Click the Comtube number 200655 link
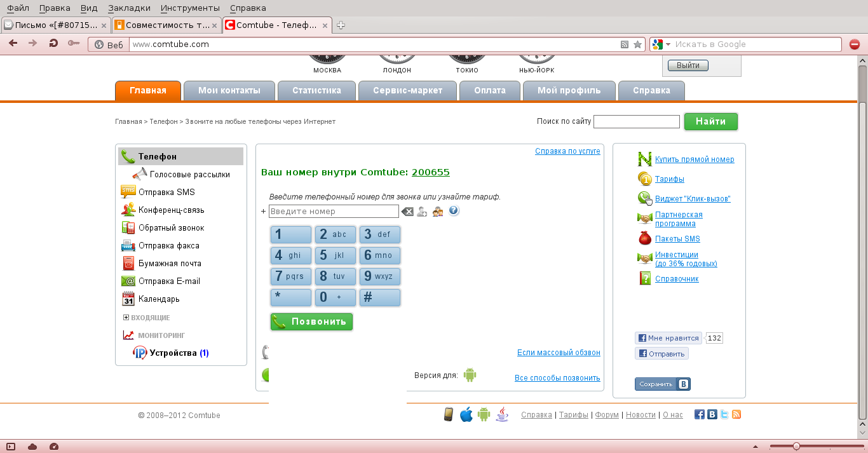868x453 pixels. pyautogui.click(x=431, y=172)
